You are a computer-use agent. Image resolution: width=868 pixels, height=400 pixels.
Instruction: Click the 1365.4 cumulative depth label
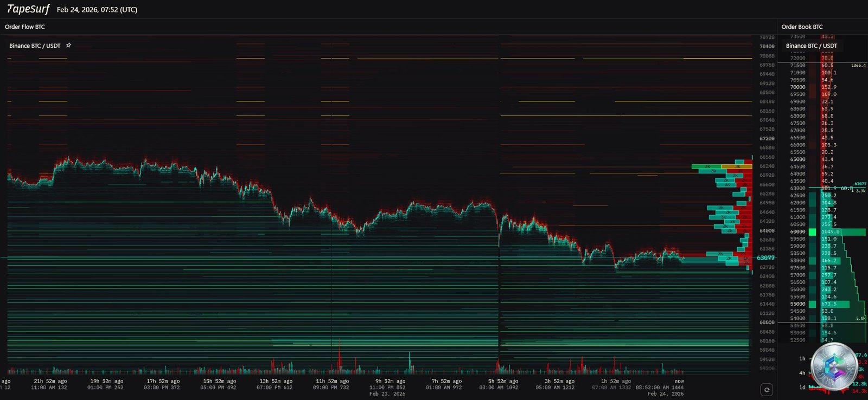858,66
